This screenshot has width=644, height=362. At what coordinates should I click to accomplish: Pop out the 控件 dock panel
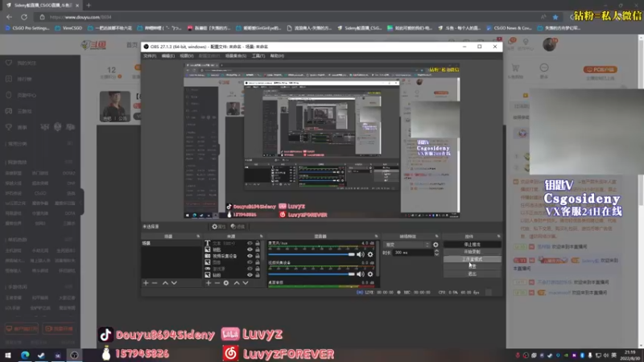tap(498, 237)
